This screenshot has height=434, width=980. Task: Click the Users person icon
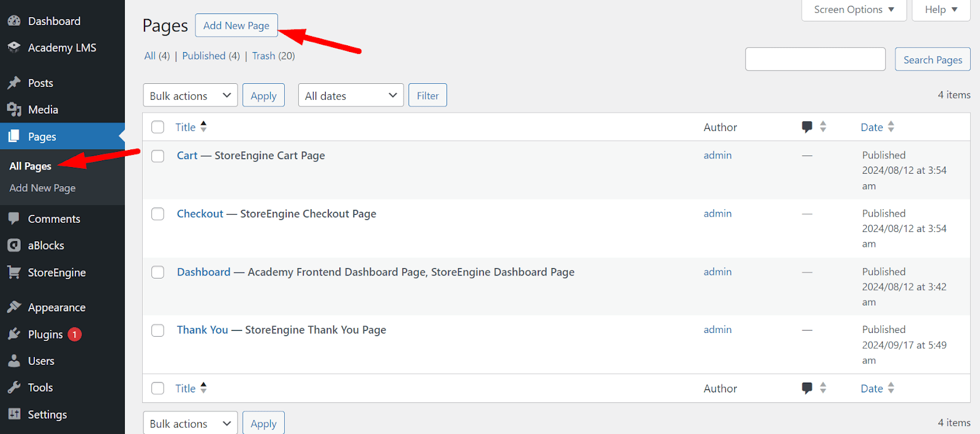tap(14, 361)
